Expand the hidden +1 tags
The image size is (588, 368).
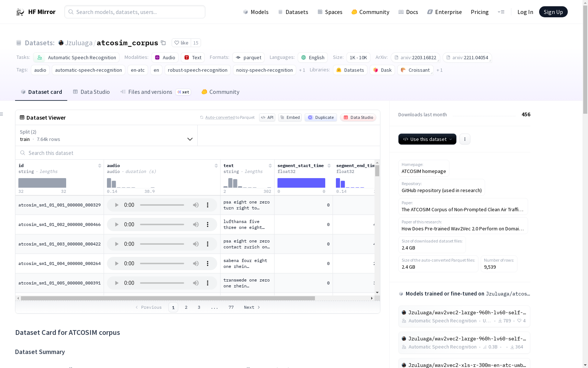click(x=302, y=70)
